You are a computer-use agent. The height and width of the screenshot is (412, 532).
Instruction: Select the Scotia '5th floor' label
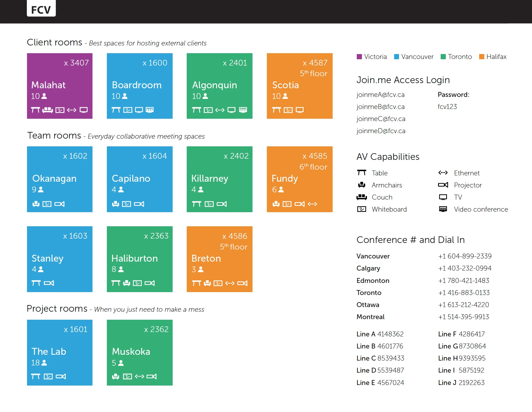pos(314,74)
